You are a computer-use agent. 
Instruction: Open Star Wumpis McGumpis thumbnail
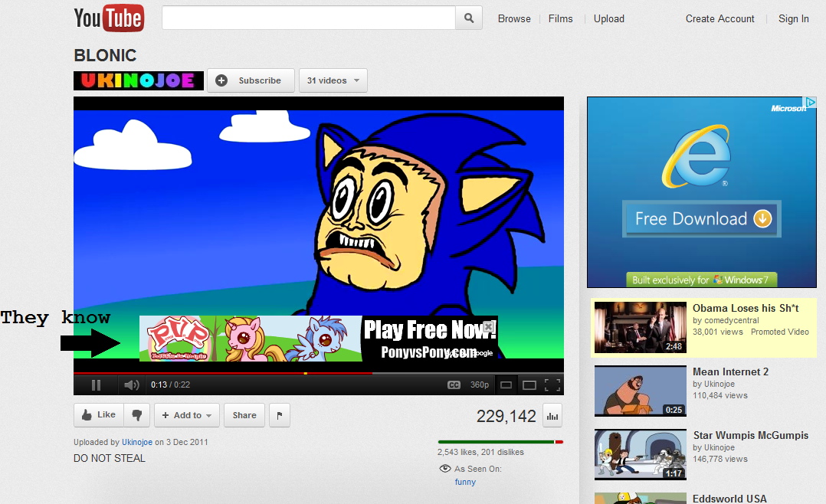[x=640, y=454]
